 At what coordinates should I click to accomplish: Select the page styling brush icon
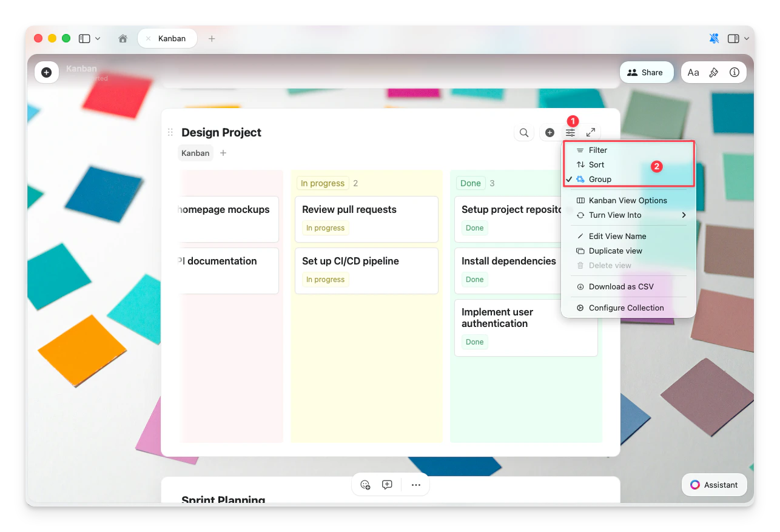point(714,72)
